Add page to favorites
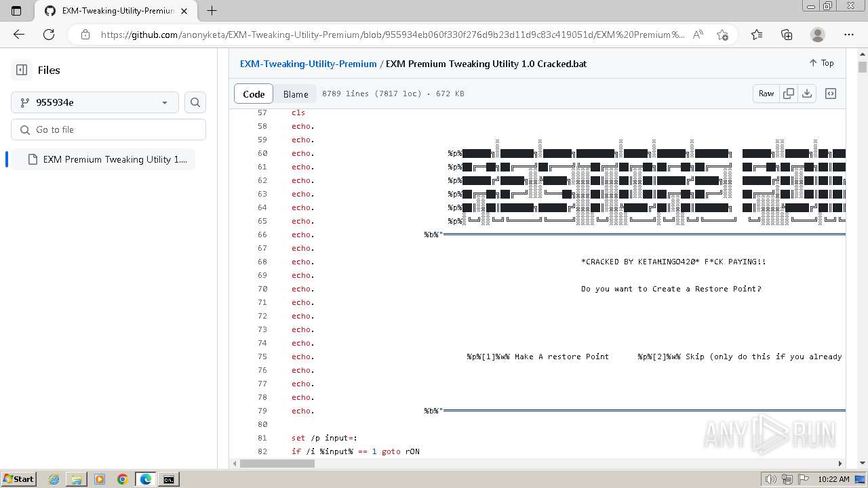The image size is (868, 488). coord(722,35)
